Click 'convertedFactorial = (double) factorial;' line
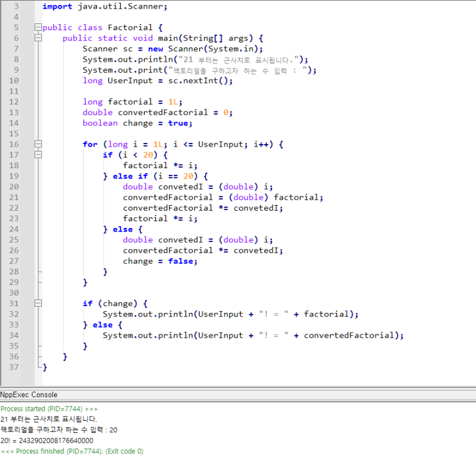476x457 pixels. pos(223,198)
